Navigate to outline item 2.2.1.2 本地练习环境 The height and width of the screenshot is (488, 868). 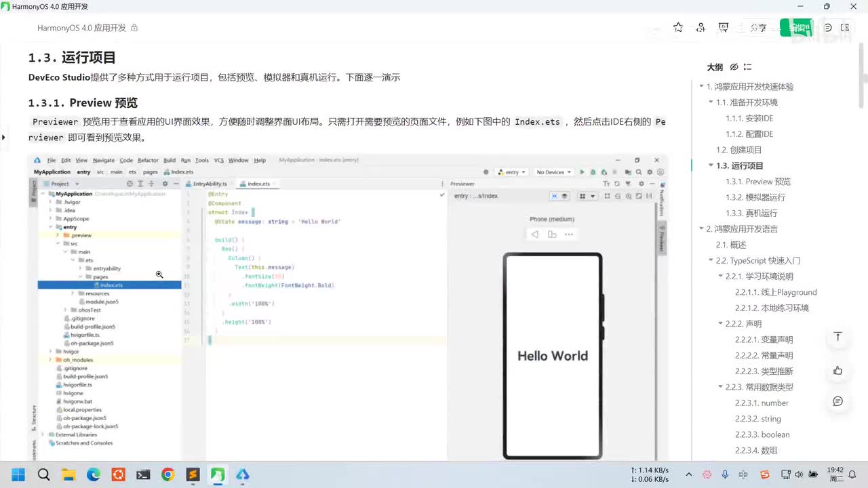tap(772, 308)
